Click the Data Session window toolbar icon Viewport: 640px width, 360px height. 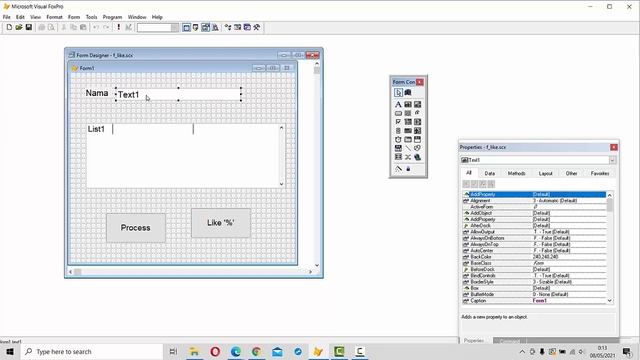click(x=196, y=27)
